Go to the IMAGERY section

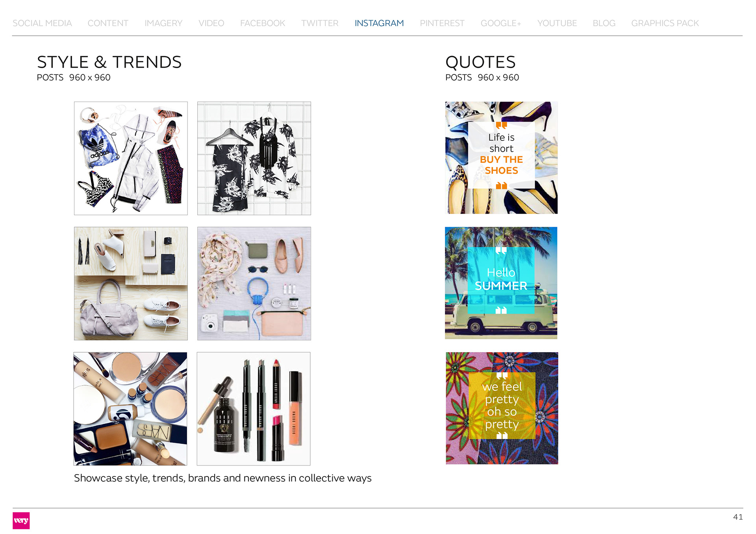tap(163, 23)
